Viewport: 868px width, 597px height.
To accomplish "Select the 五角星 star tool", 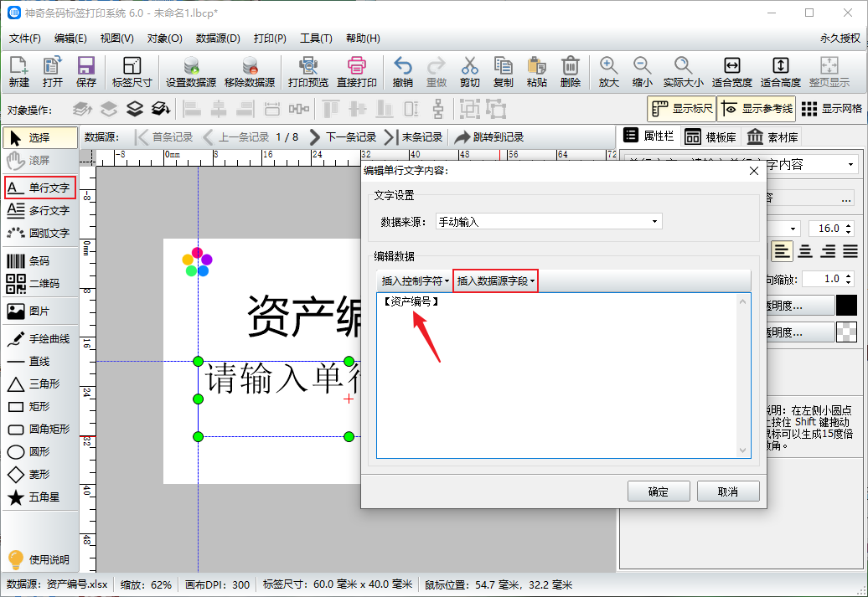I will (40, 497).
